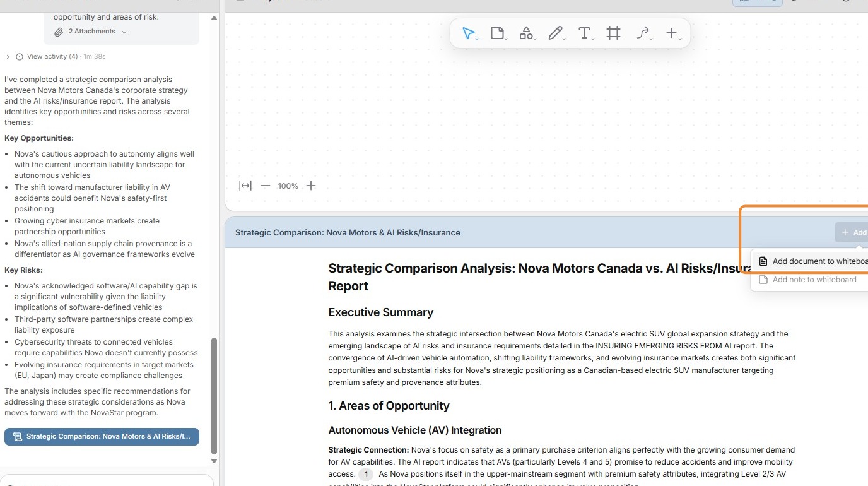Viewport: 868px width, 486px height.
Task: Select the pointer selection tool
Action: [468, 33]
